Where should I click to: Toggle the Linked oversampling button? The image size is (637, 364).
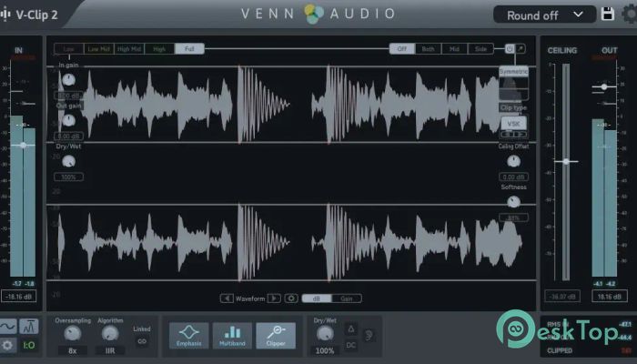pyautogui.click(x=141, y=341)
